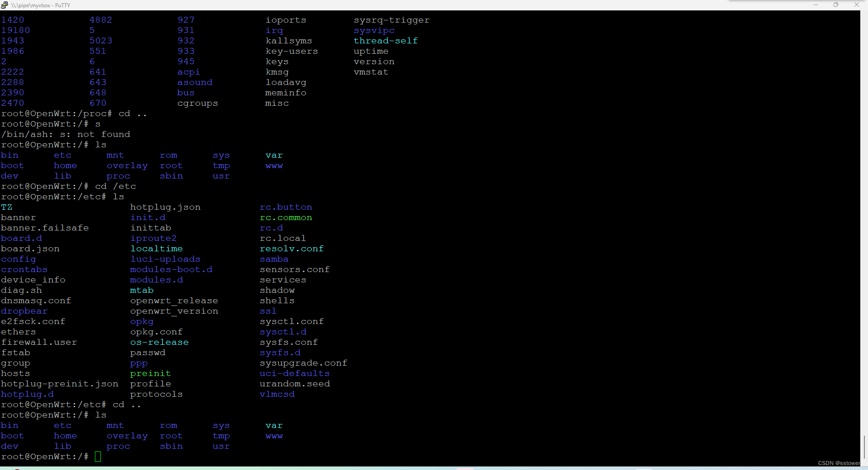Click 'sysvipc' directory name

coord(374,30)
